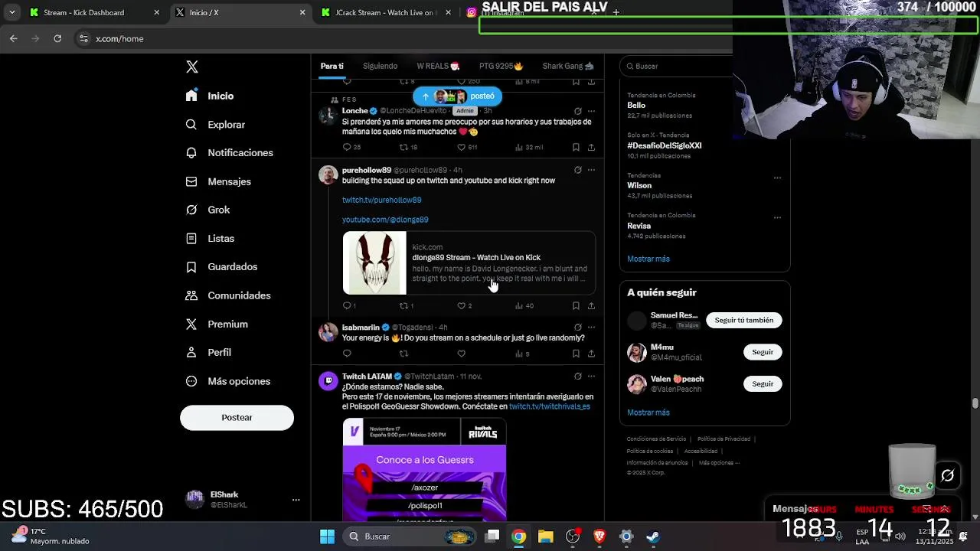Image resolution: width=980 pixels, height=551 pixels.
Task: Switch to the Para ti tab
Action: [332, 66]
